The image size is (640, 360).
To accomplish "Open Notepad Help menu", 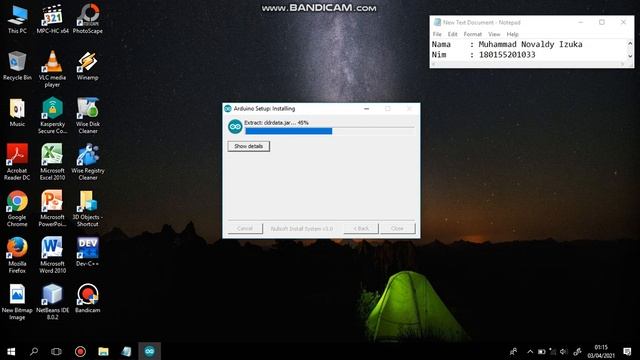I will pos(513,34).
